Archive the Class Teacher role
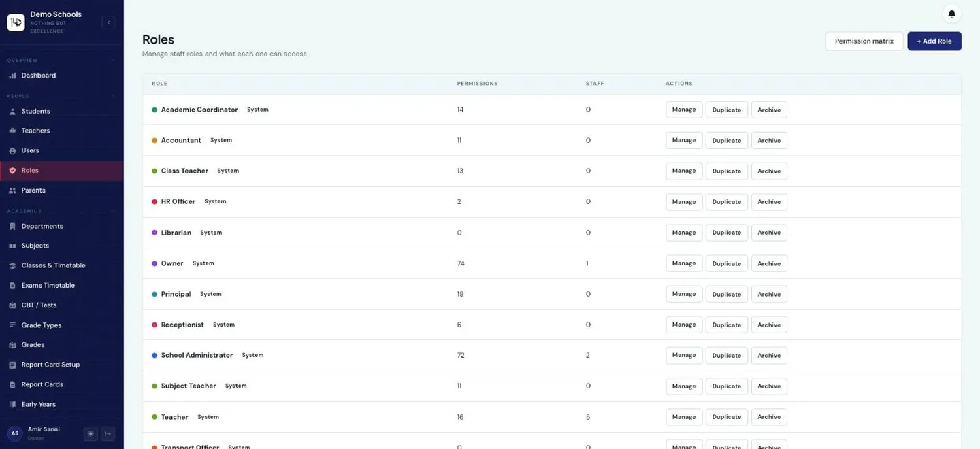 point(769,171)
